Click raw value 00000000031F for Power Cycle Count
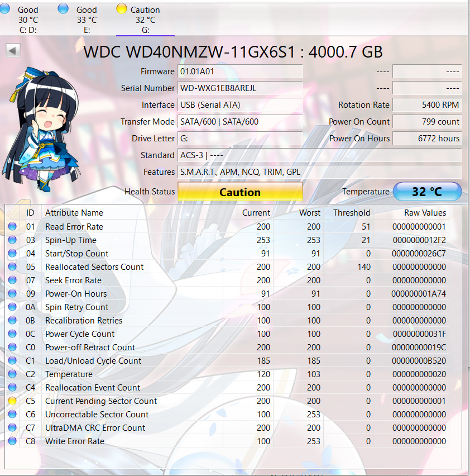Image resolution: width=470 pixels, height=476 pixels. point(419,334)
